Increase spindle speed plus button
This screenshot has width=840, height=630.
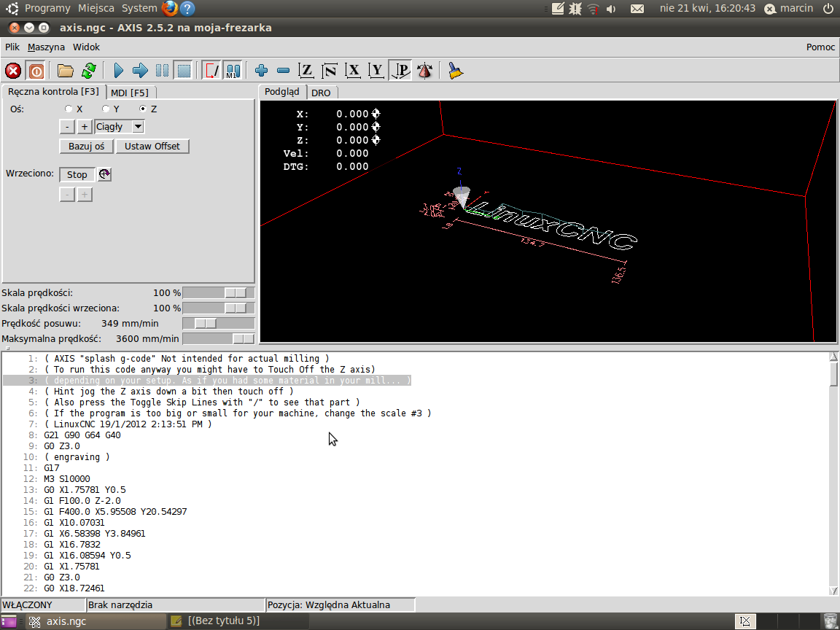point(84,195)
